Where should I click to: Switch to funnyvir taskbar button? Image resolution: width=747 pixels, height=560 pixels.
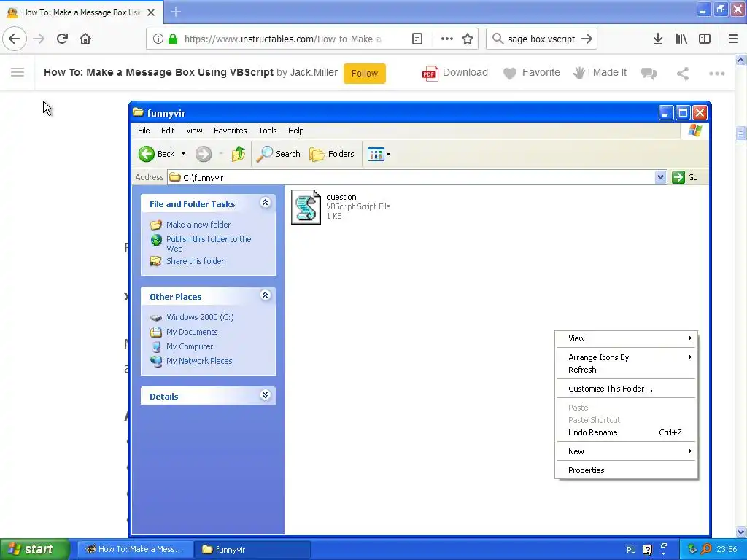click(x=252, y=550)
